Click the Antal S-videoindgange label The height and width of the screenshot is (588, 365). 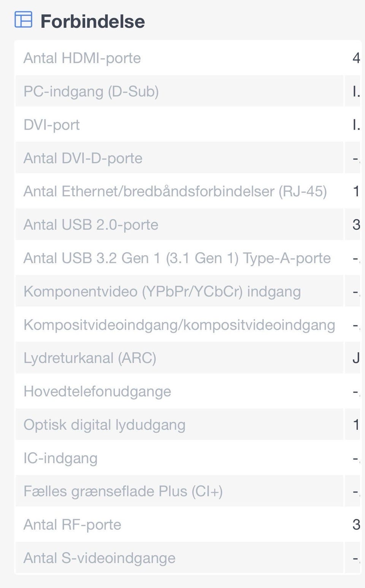[x=100, y=558]
